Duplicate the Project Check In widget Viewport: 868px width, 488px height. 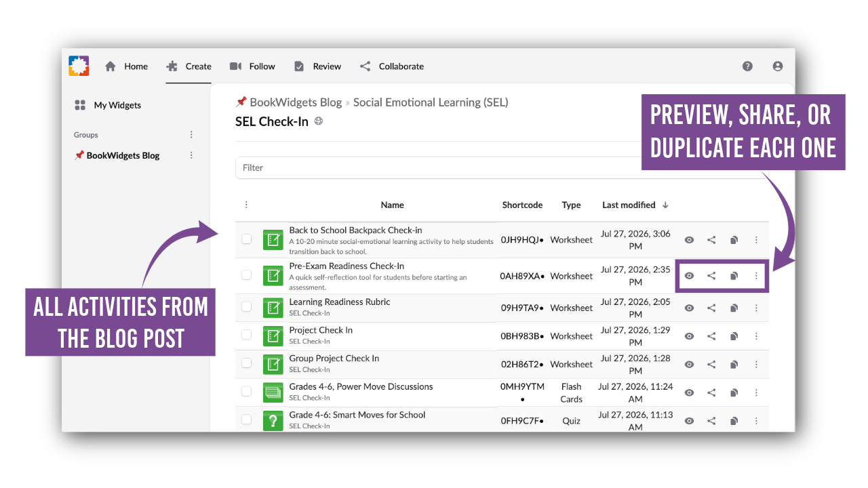pyautogui.click(x=734, y=336)
